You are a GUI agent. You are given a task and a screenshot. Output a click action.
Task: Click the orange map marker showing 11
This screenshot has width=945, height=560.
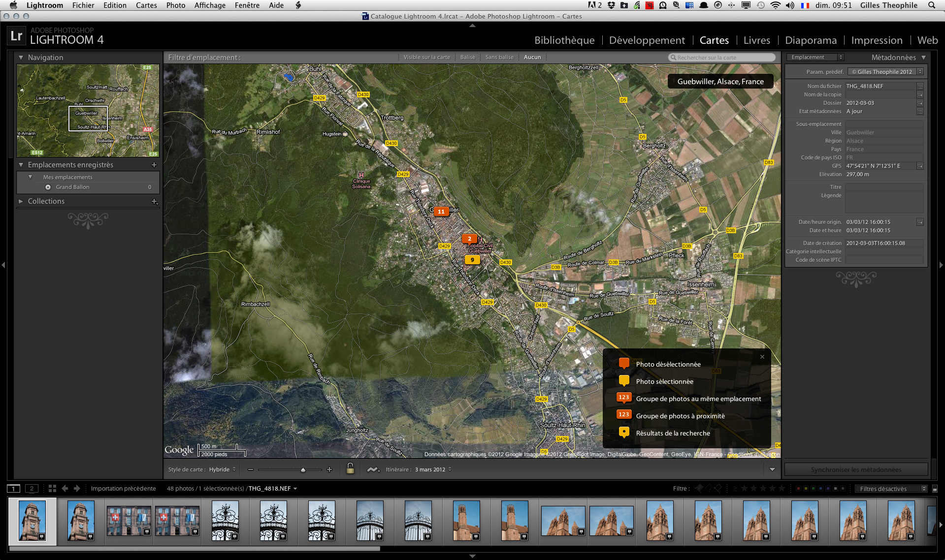click(x=441, y=212)
